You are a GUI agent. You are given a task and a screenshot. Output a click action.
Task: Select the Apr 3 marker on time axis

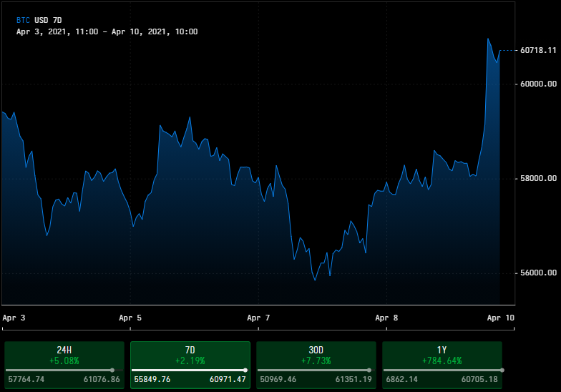(14, 318)
